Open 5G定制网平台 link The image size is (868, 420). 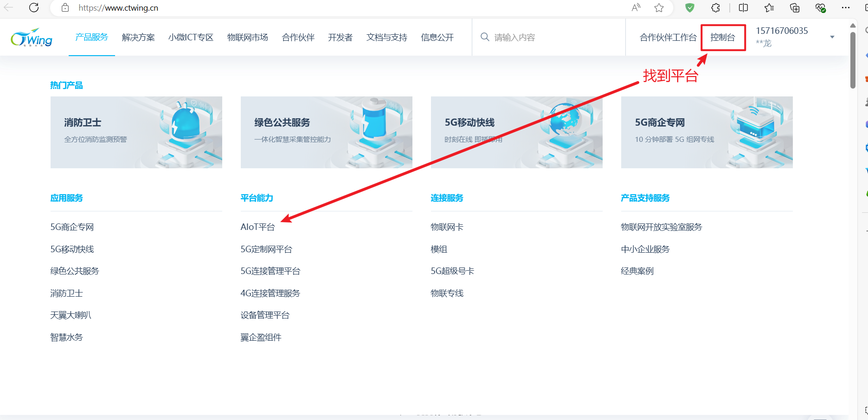pyautogui.click(x=266, y=249)
